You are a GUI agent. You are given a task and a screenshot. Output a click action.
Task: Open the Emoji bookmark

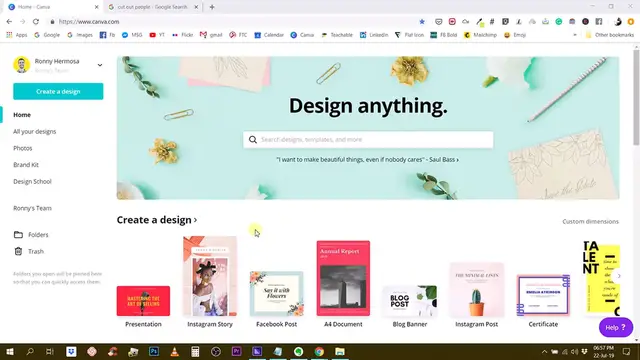pos(515,35)
